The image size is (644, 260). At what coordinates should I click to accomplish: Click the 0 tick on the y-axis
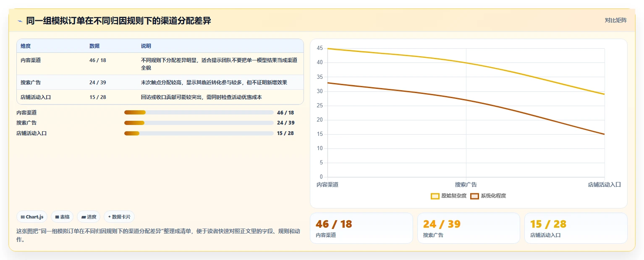pyautogui.click(x=321, y=177)
